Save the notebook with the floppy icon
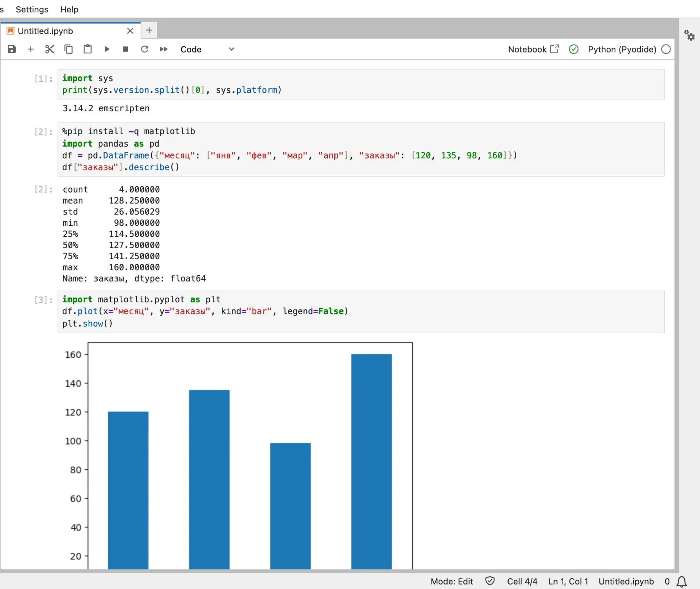700x589 pixels. coord(12,49)
